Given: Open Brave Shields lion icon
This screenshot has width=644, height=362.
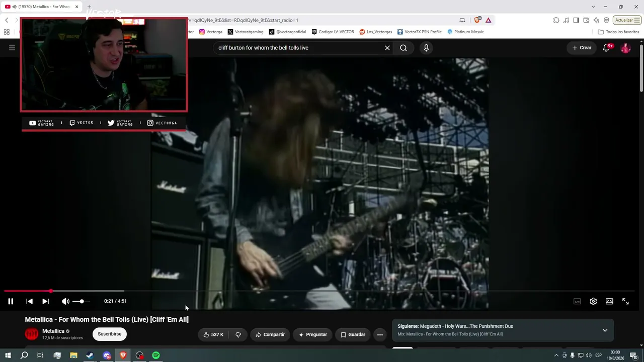Looking at the screenshot, I should (477, 20).
